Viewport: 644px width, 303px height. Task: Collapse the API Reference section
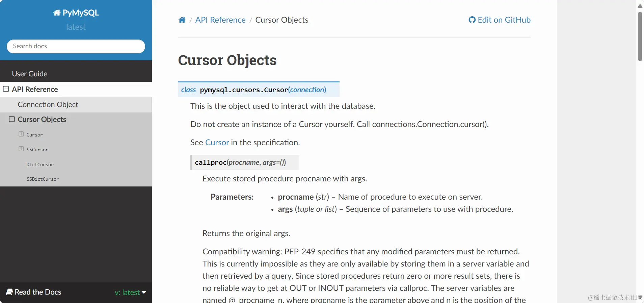click(6, 89)
